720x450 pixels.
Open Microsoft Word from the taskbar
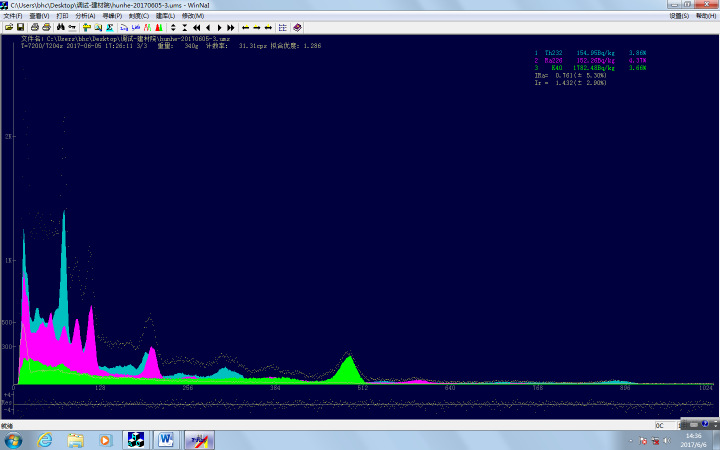165,439
